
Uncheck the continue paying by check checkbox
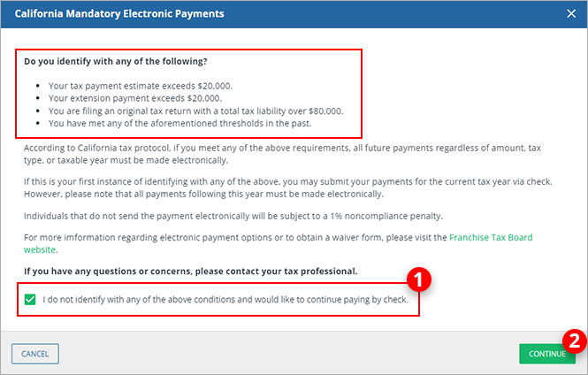(31, 299)
